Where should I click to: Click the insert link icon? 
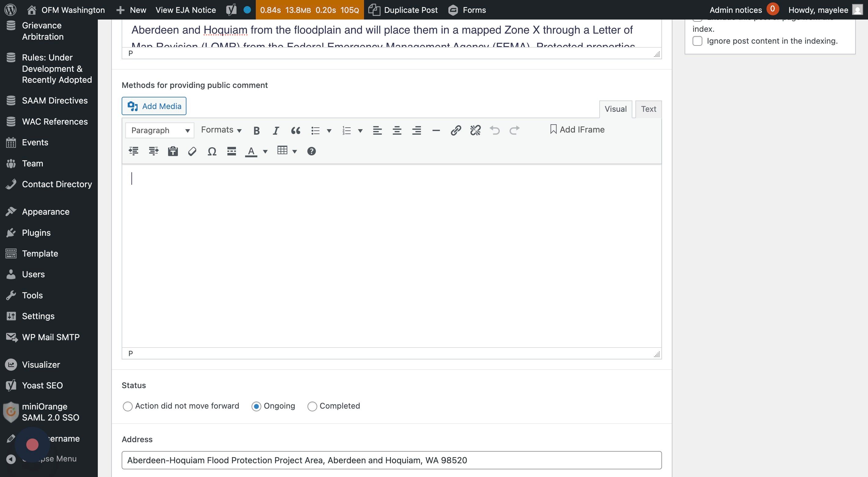[x=456, y=130]
